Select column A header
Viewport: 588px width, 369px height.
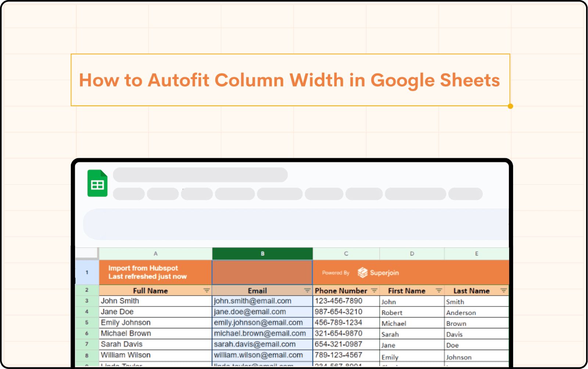pos(155,254)
